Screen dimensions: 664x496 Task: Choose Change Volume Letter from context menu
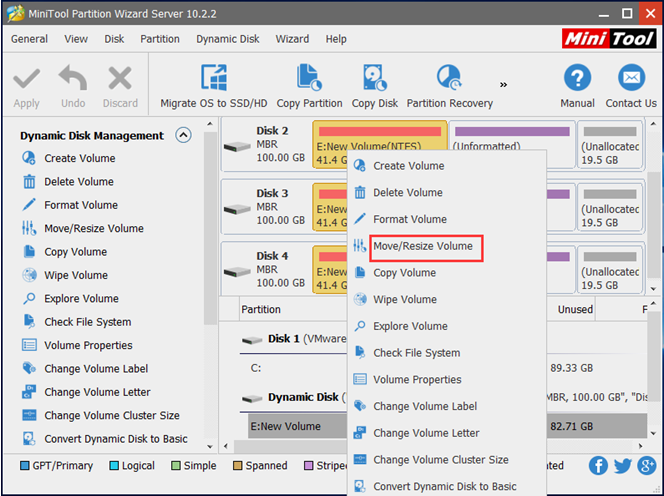447,433
